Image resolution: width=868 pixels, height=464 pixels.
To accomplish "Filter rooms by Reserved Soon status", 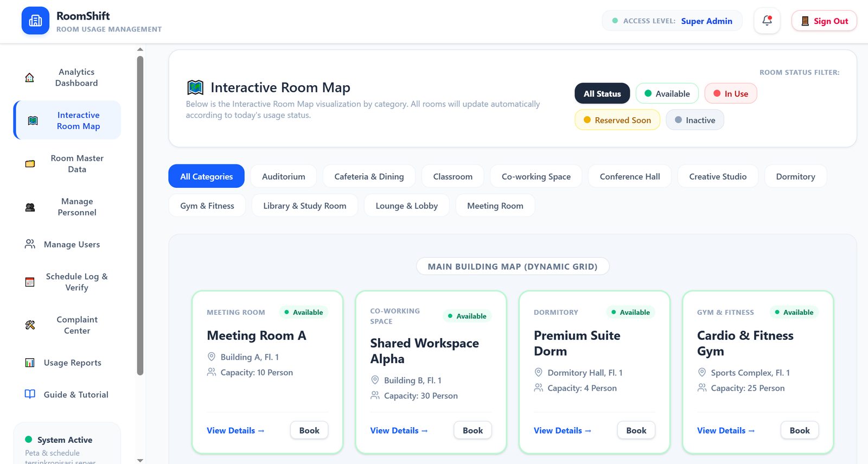I will [617, 120].
